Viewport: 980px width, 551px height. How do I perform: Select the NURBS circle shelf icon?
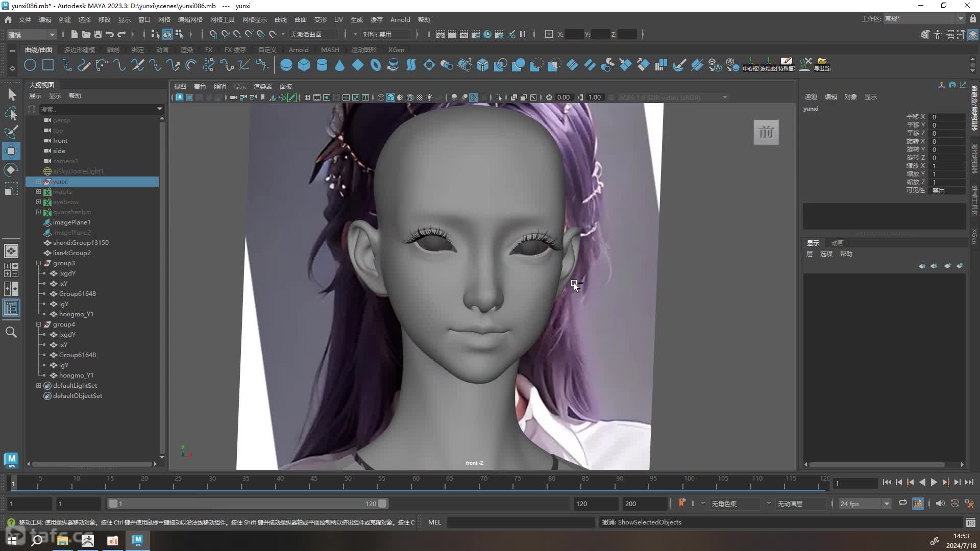[30, 65]
